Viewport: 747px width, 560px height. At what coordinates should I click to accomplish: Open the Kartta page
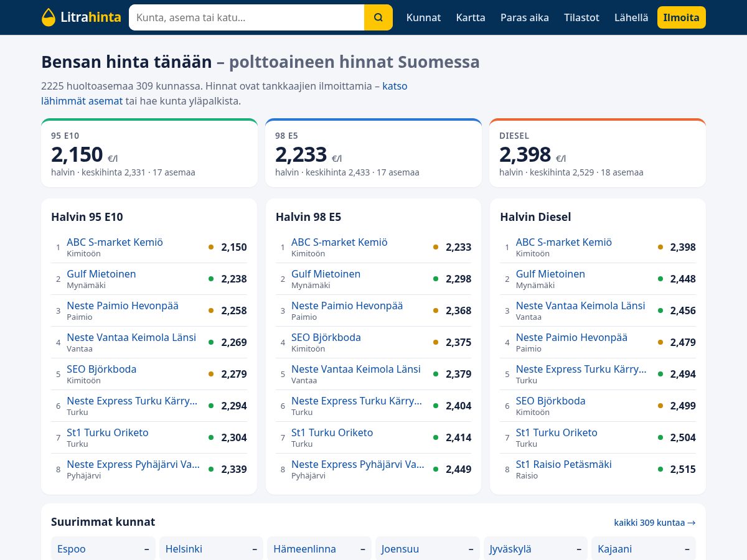click(471, 17)
